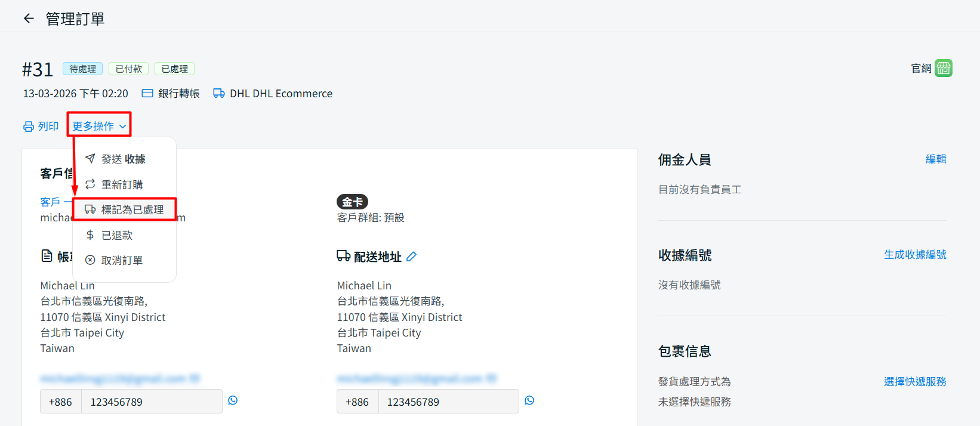Click the edit pencil next to 配送地址
Viewport: 980px width, 426px height.
411,257
